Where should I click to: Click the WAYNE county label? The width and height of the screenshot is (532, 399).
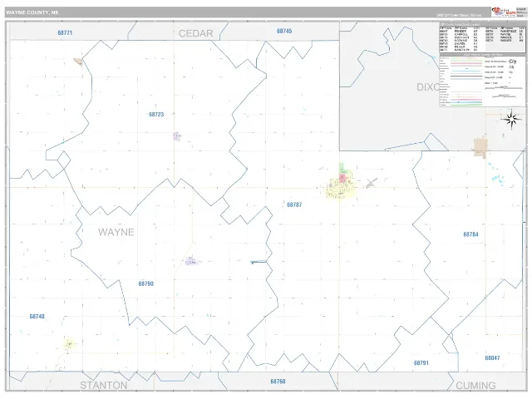point(116,232)
